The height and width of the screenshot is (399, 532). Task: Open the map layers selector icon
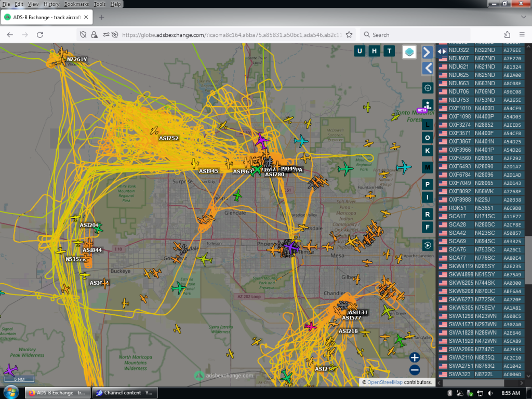pyautogui.click(x=409, y=52)
